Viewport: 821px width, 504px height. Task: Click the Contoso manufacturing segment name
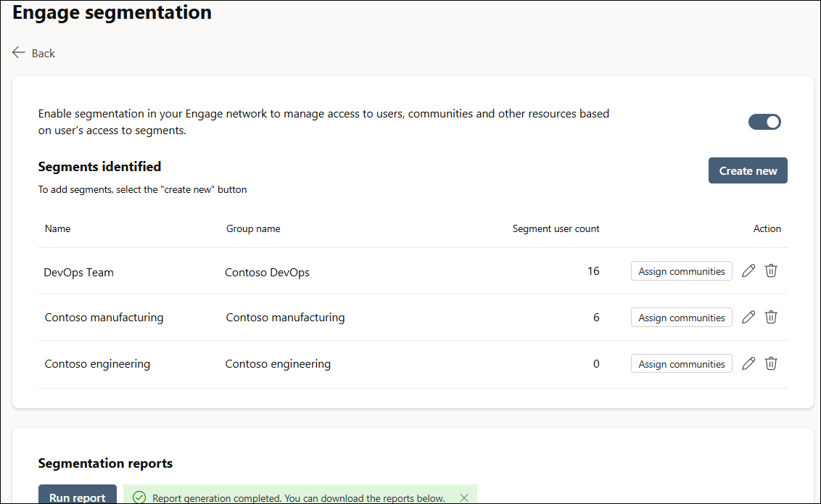[104, 317]
